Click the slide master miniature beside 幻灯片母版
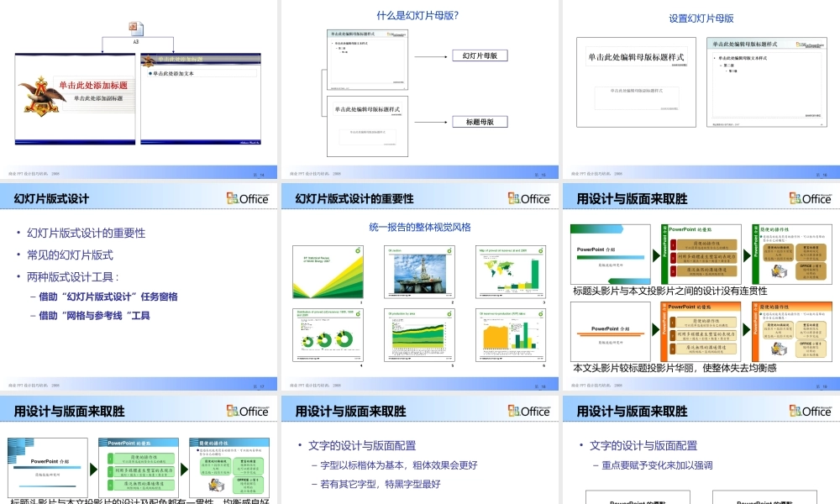The image size is (840, 504). pos(368,60)
